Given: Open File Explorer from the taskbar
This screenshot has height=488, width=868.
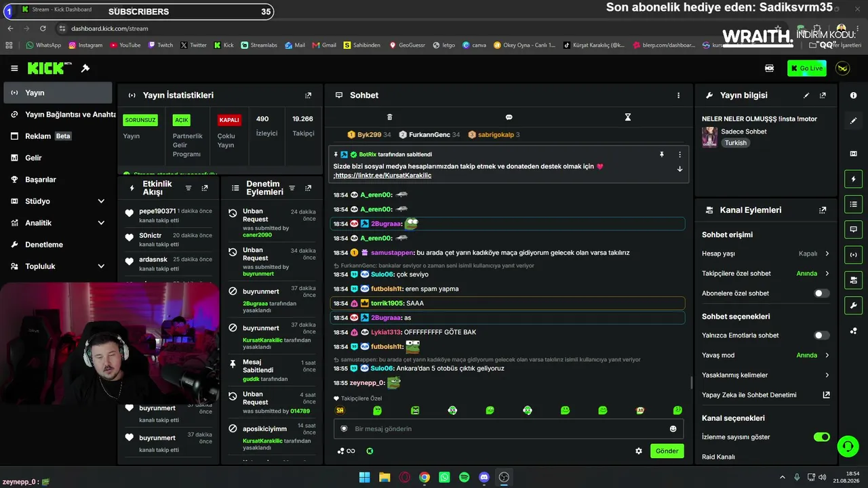Looking at the screenshot, I should (x=384, y=477).
